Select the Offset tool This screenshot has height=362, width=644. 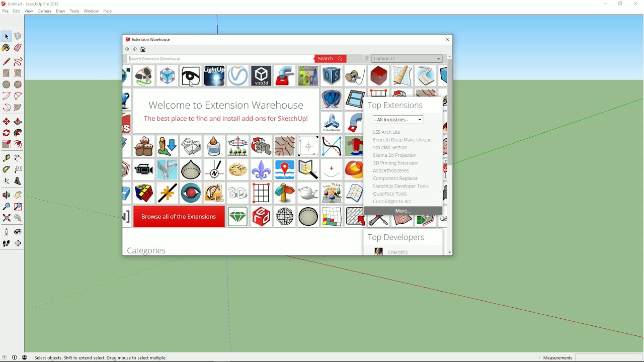click(x=18, y=144)
